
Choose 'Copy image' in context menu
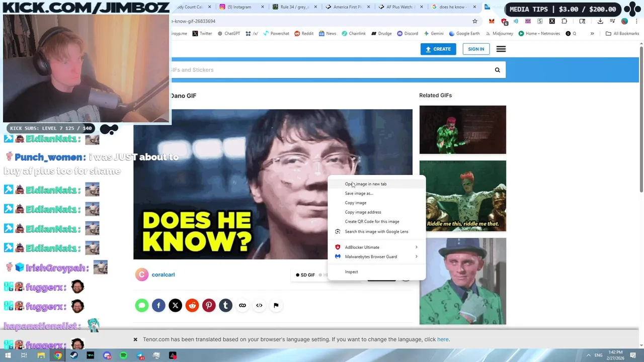tap(376, 203)
